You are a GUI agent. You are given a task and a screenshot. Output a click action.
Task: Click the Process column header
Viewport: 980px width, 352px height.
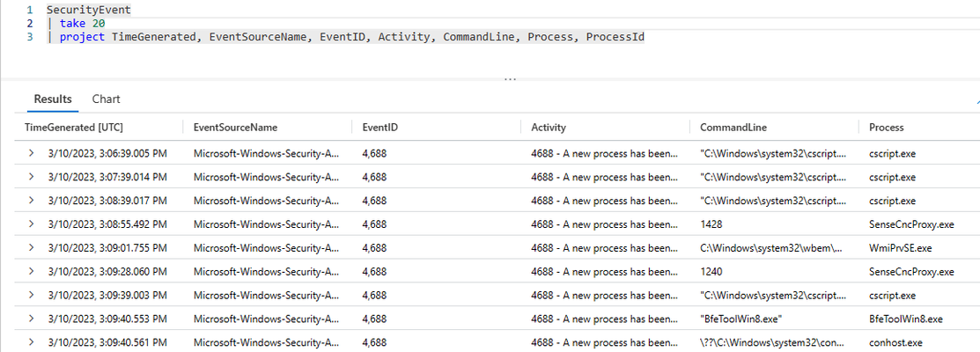pos(887,128)
